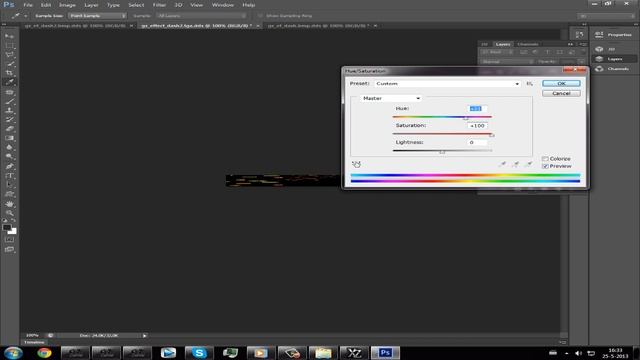
Task: Click the status bar document info arrow
Action: point(144,336)
